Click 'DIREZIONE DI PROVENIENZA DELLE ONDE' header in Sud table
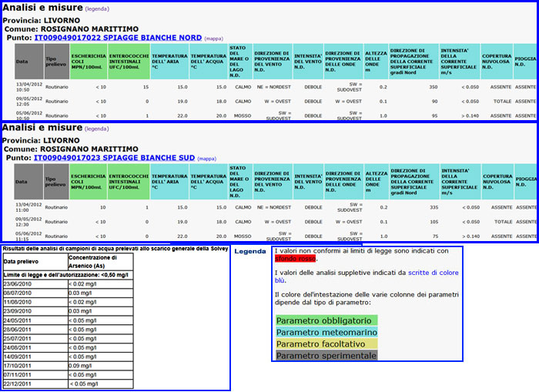Viewport: 539px width, 392px height. click(x=343, y=182)
